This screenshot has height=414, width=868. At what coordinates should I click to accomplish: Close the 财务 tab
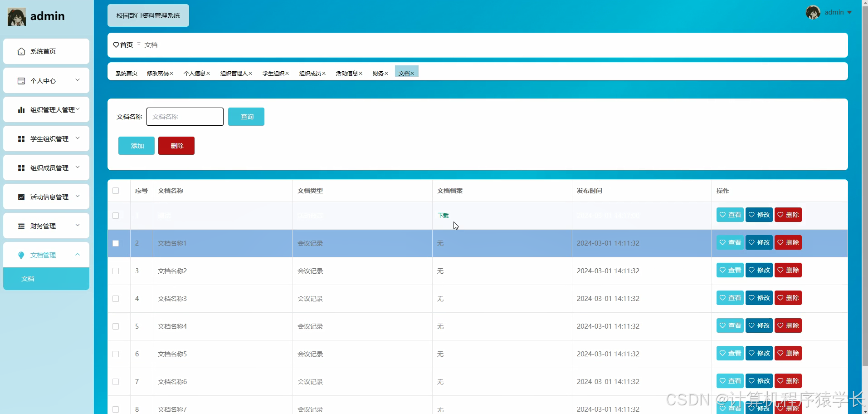coord(386,74)
